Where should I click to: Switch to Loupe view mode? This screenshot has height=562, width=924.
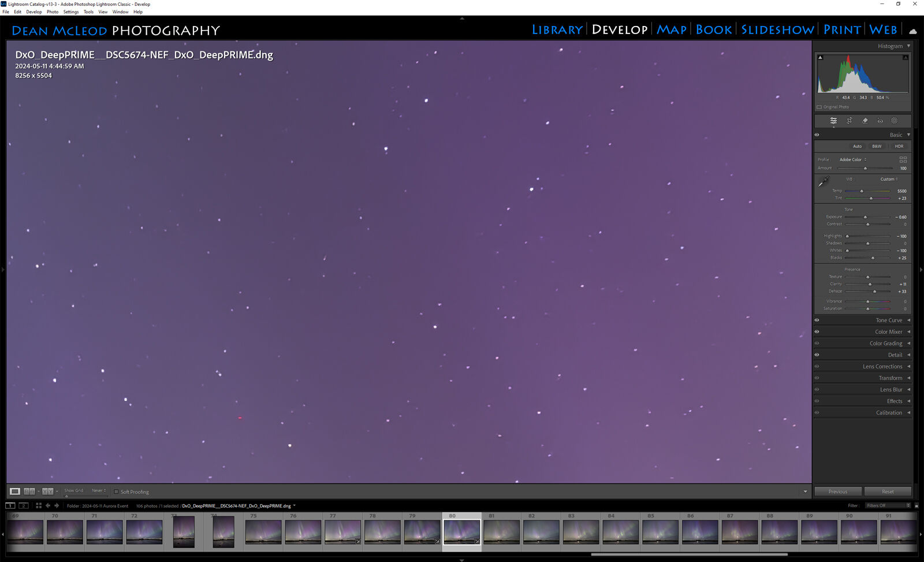point(15,492)
